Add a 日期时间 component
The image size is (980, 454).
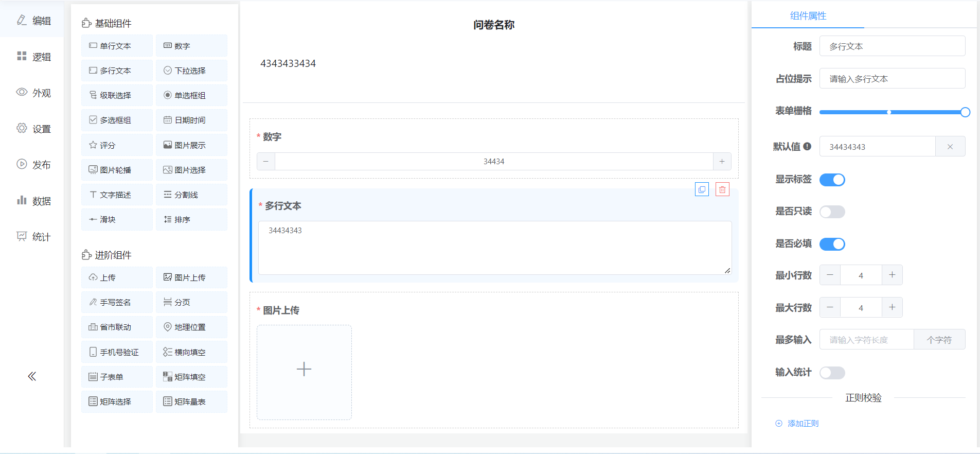191,120
